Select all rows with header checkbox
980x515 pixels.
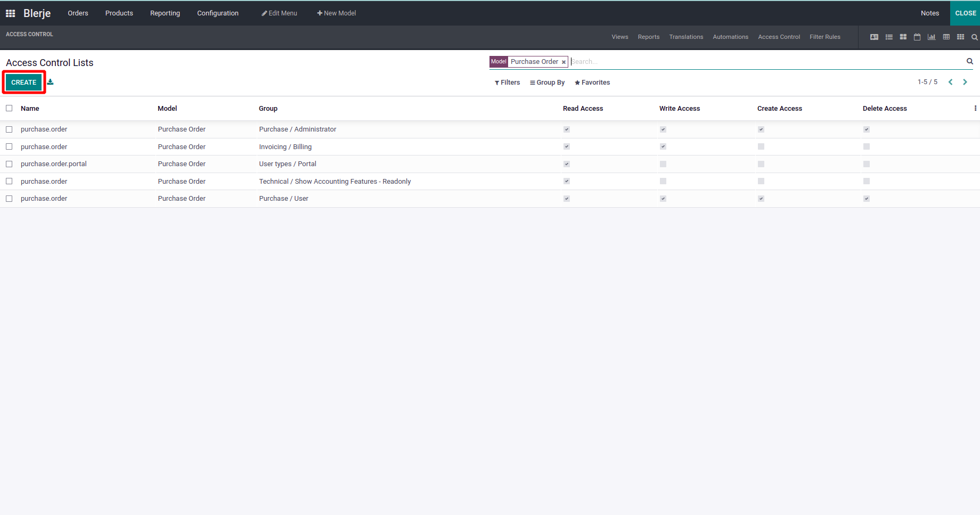(x=9, y=108)
